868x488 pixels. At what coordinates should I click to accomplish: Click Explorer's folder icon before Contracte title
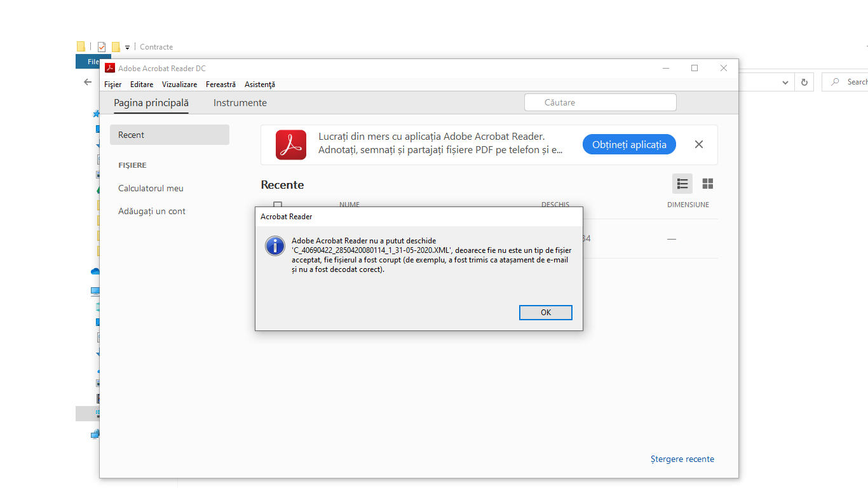(81, 46)
